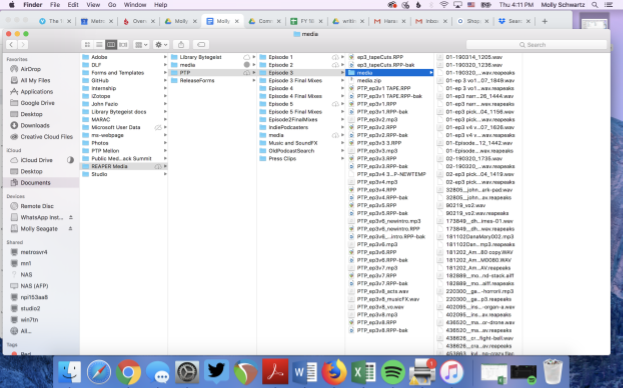Switch Finder to icon view
The image size is (623, 388).
[x=87, y=44]
